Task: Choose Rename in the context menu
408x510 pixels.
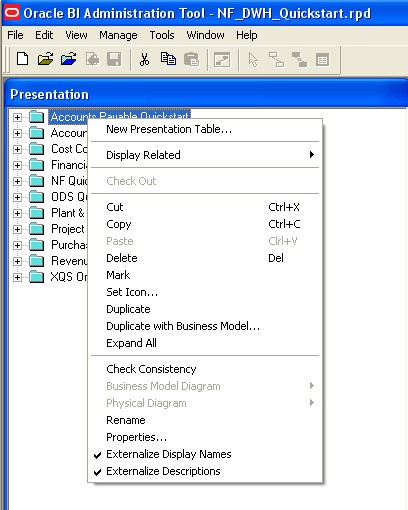Action: tap(205, 420)
